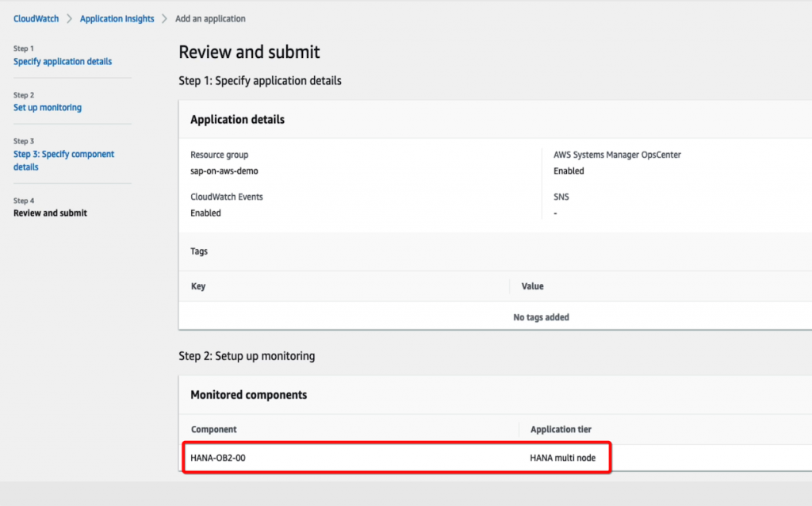Click the Component column header
This screenshot has height=506, width=812.
pos(215,429)
